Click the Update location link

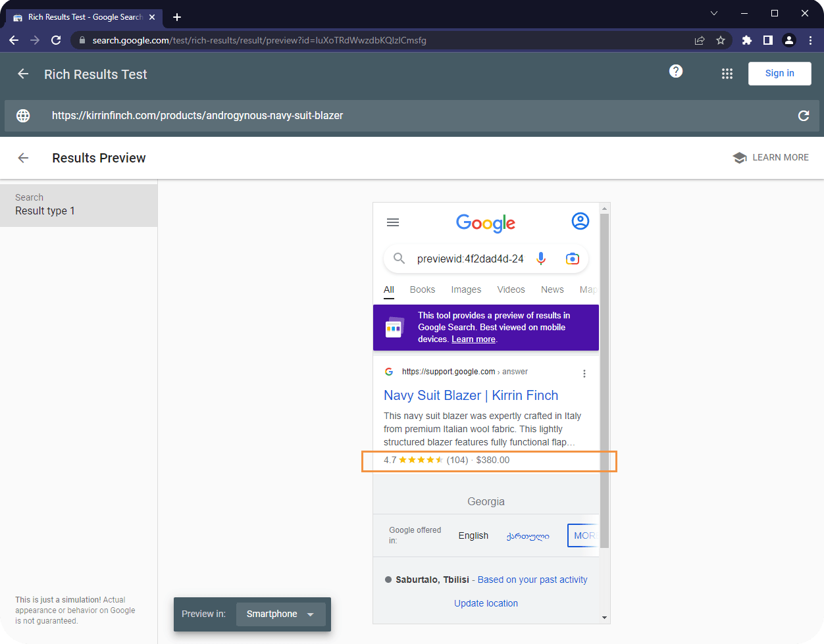486,603
